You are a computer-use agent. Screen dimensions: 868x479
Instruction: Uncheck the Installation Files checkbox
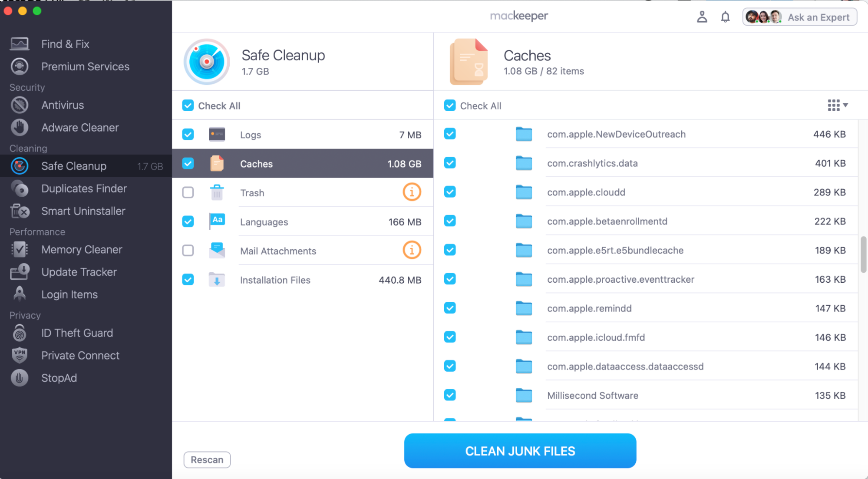click(188, 279)
